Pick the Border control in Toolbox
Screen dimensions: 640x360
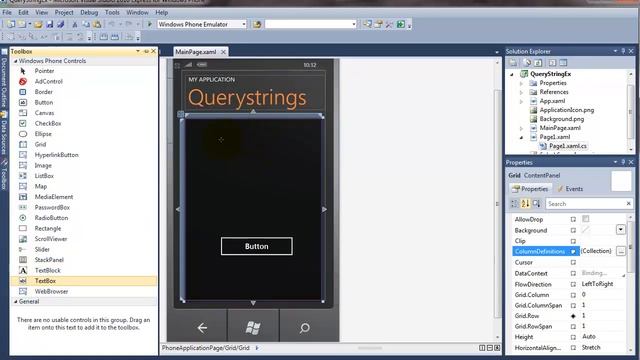[83, 92]
